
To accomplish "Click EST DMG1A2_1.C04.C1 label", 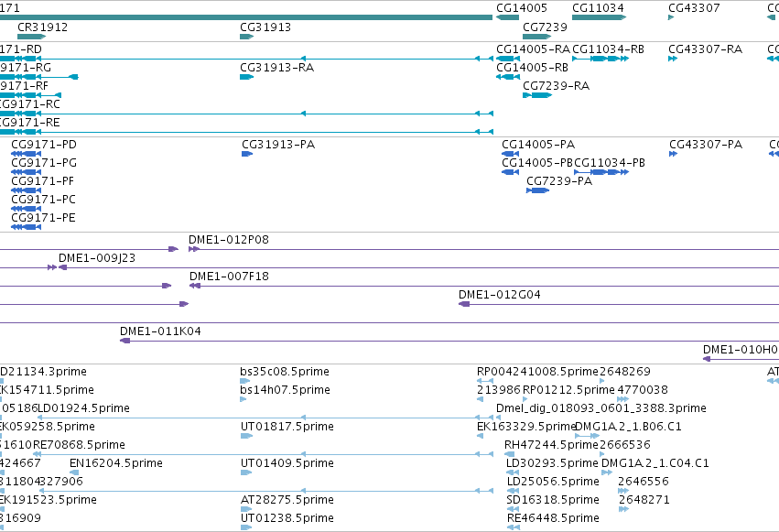I will 655,463.
